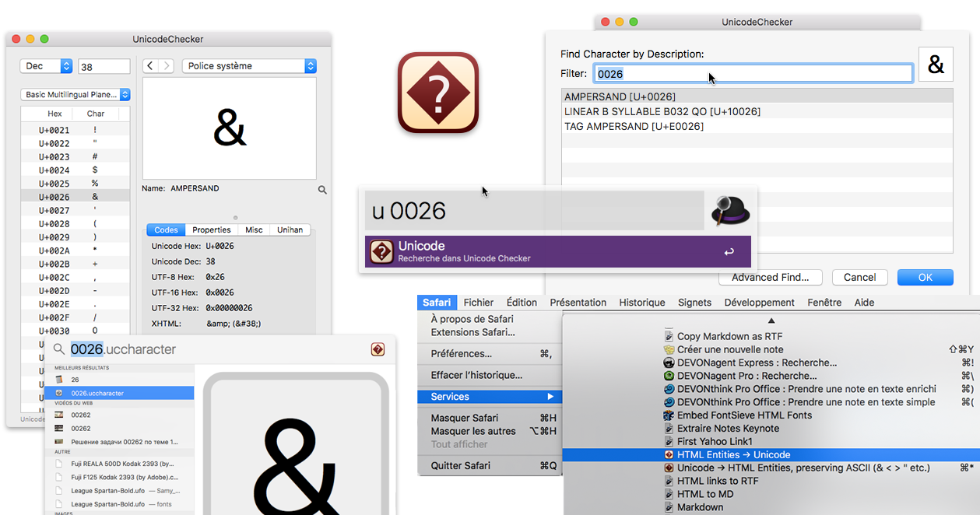
Task: Open the Dec number format dropdown
Action: [46, 66]
